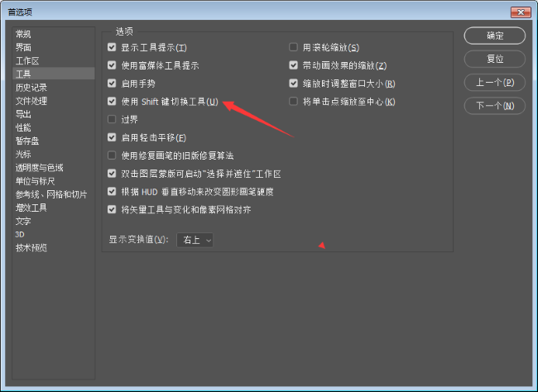The image size is (538, 392).
Task: Select 光标 in the category list
Action: click(23, 155)
